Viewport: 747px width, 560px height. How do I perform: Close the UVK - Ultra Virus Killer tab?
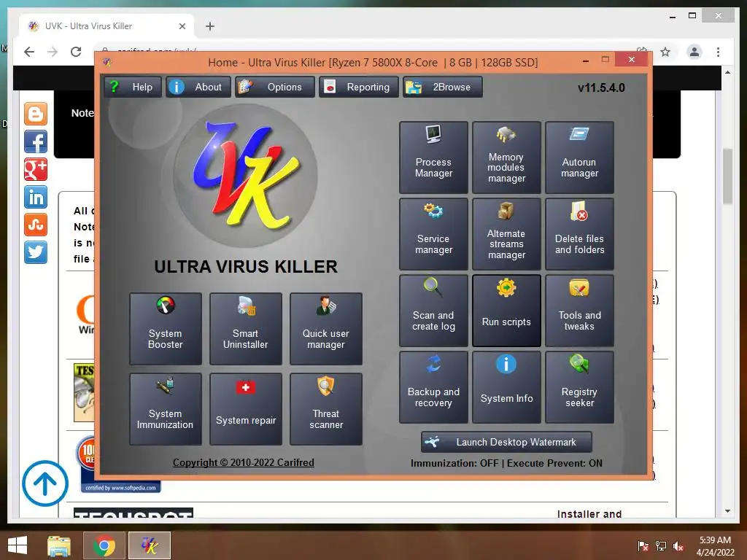click(182, 26)
